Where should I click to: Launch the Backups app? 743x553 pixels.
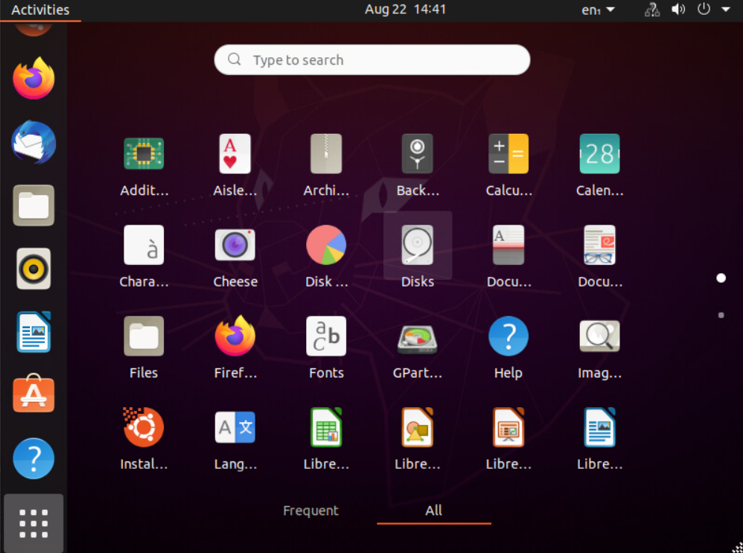(x=417, y=154)
